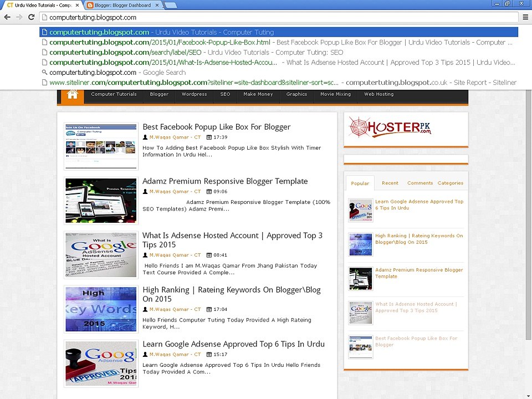Viewport: 532px width, 399px height.
Task: Choose the siteliner.com site report suggestion
Action: 279,83
